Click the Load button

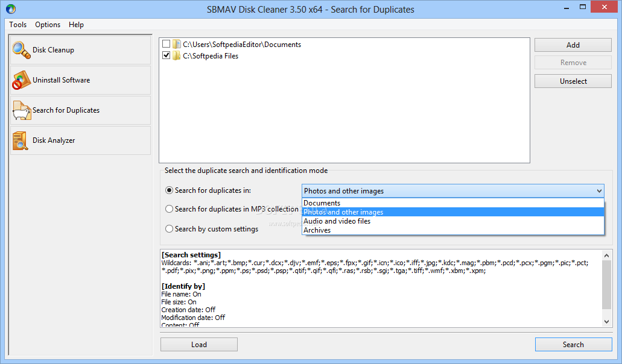(x=198, y=345)
